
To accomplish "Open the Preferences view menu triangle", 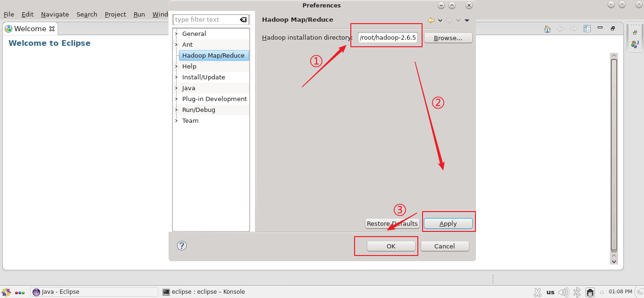I will tap(467, 20).
